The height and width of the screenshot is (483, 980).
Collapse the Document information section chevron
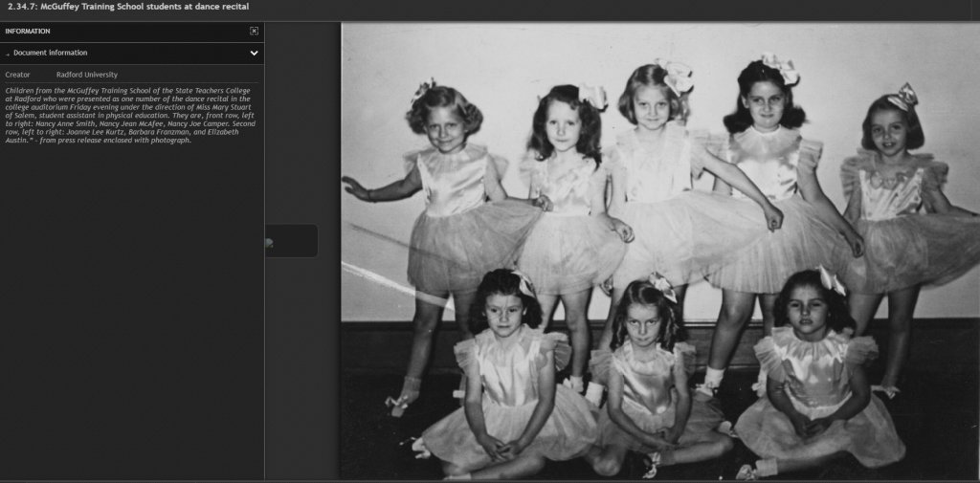click(254, 54)
